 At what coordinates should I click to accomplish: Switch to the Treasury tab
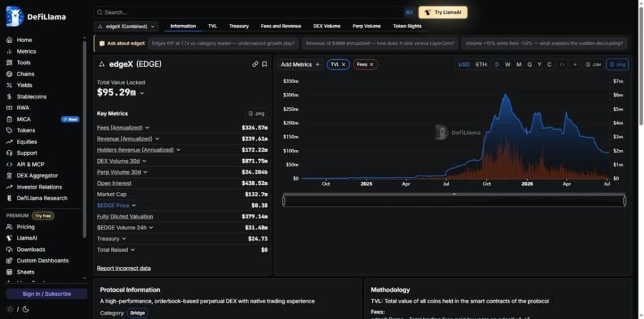click(239, 26)
